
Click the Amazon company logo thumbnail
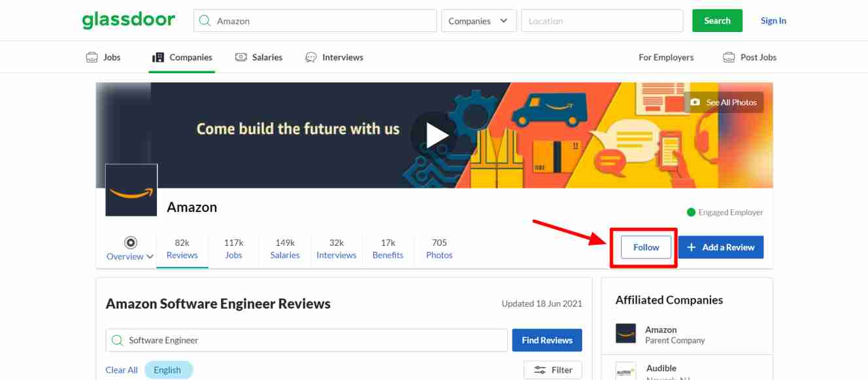point(131,190)
